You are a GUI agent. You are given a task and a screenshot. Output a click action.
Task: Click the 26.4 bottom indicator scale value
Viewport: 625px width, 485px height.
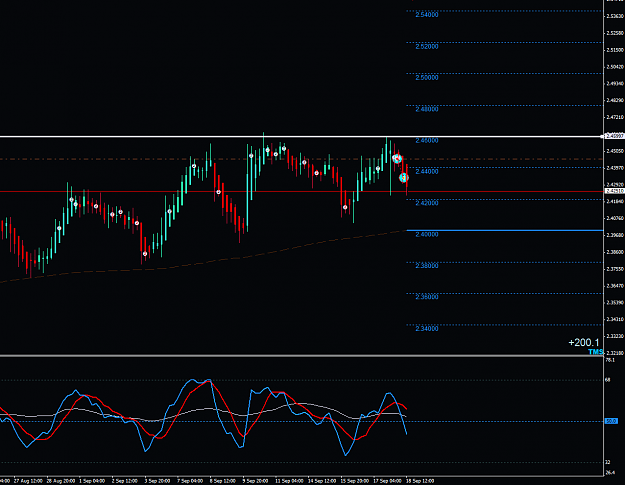tap(610, 473)
